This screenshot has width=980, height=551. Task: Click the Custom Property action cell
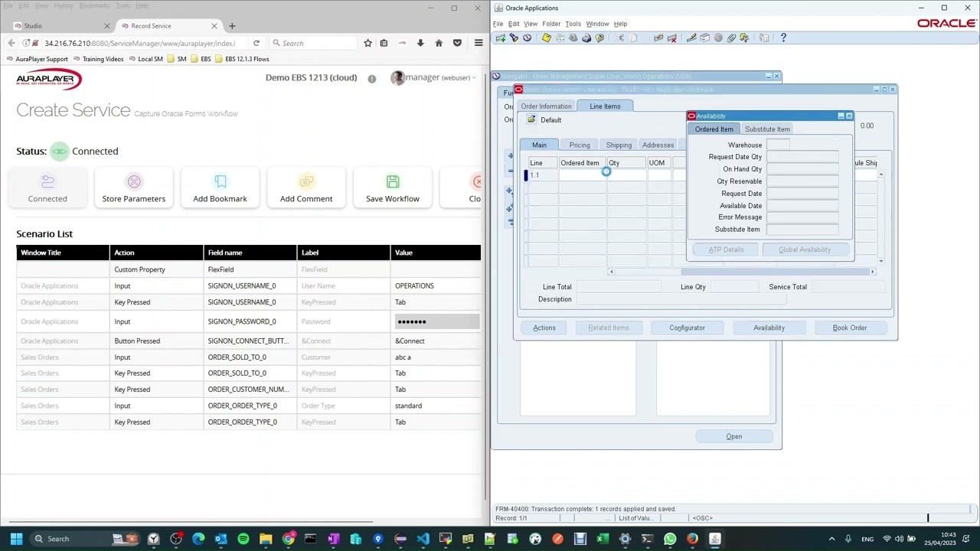coord(156,269)
